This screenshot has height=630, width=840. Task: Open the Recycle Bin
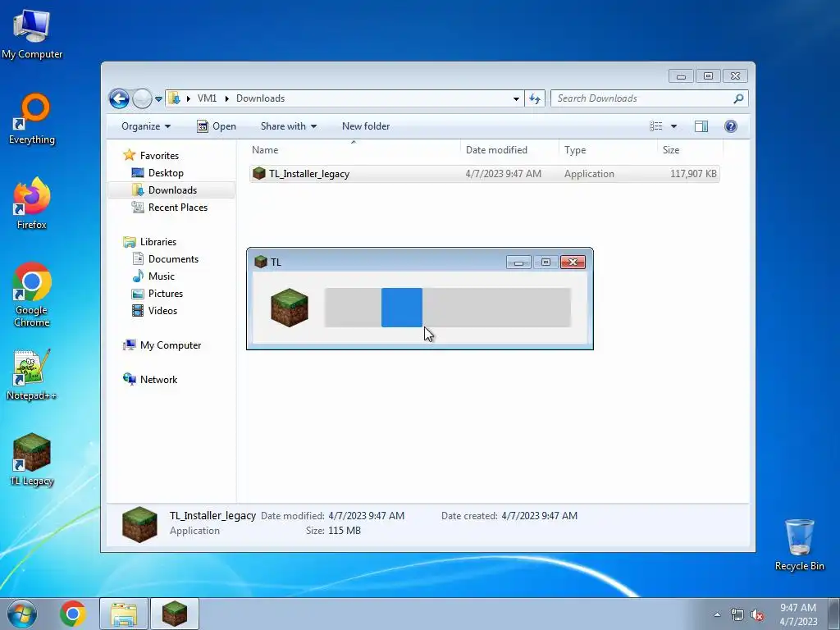tap(799, 545)
